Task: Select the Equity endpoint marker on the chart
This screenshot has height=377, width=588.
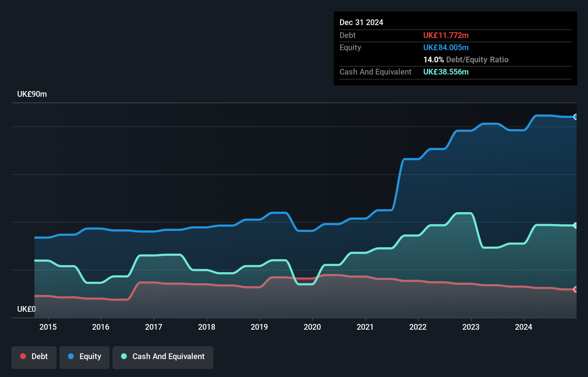Action: coord(575,117)
